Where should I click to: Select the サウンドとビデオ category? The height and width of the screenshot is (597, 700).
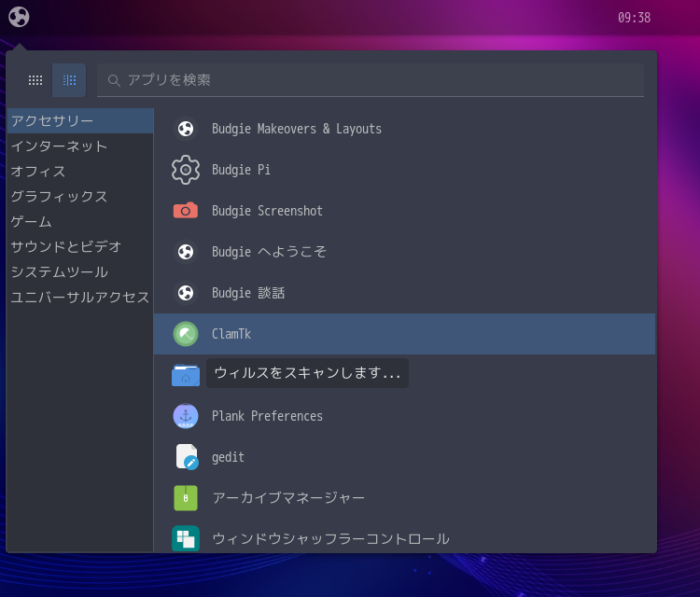[80, 247]
